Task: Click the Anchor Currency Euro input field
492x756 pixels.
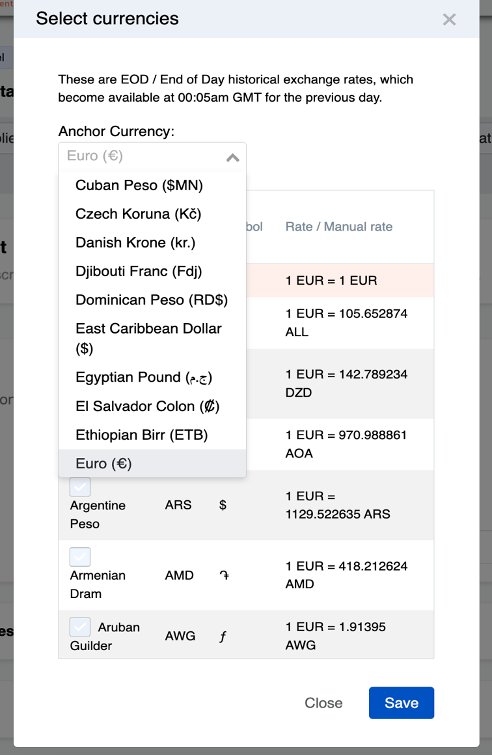Action: (x=152, y=156)
